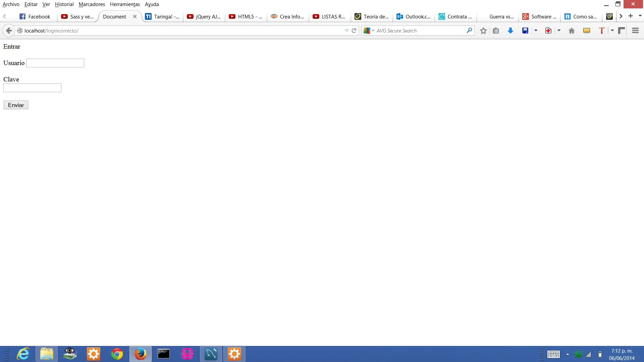Open the hamburger menu icon

(x=635, y=31)
